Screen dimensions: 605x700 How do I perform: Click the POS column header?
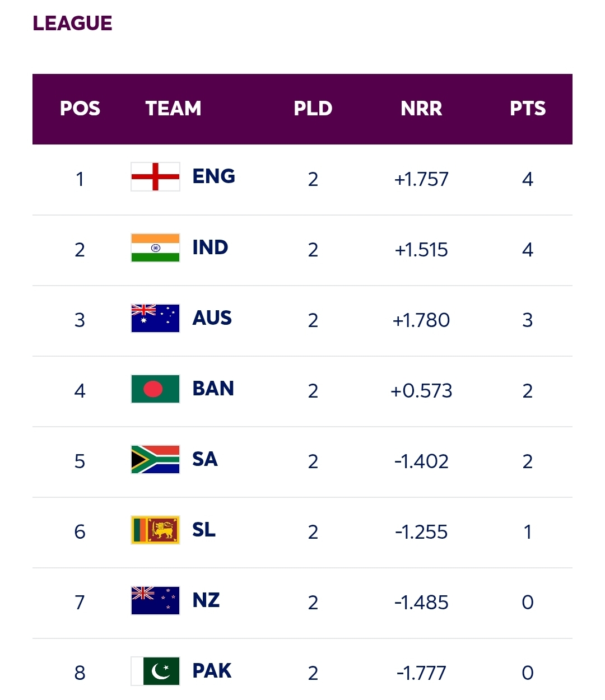pos(80,109)
